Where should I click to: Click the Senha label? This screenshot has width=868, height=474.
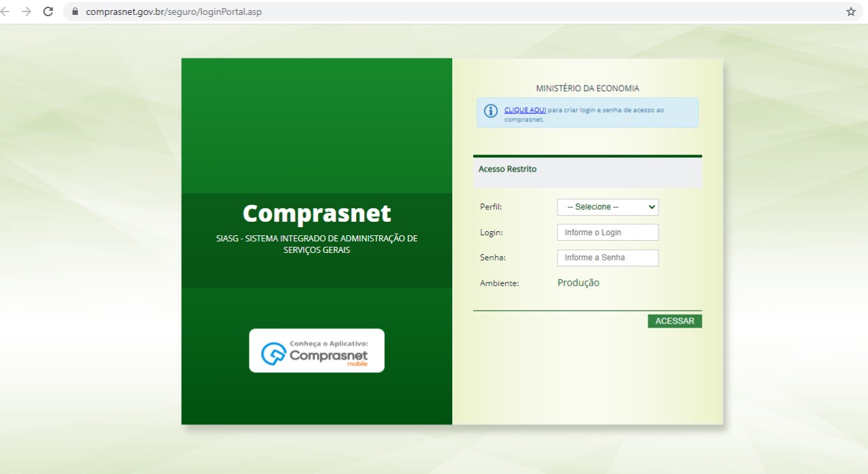click(x=493, y=258)
